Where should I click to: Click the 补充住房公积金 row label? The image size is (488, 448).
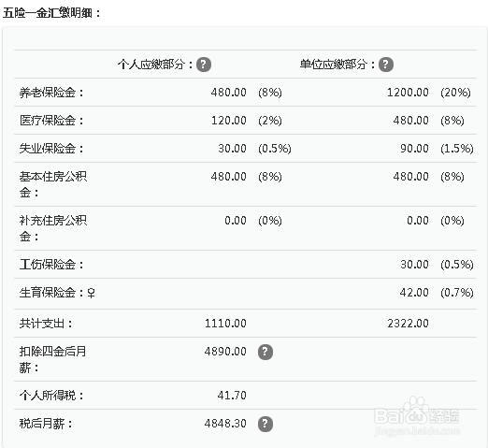[x=52, y=228]
